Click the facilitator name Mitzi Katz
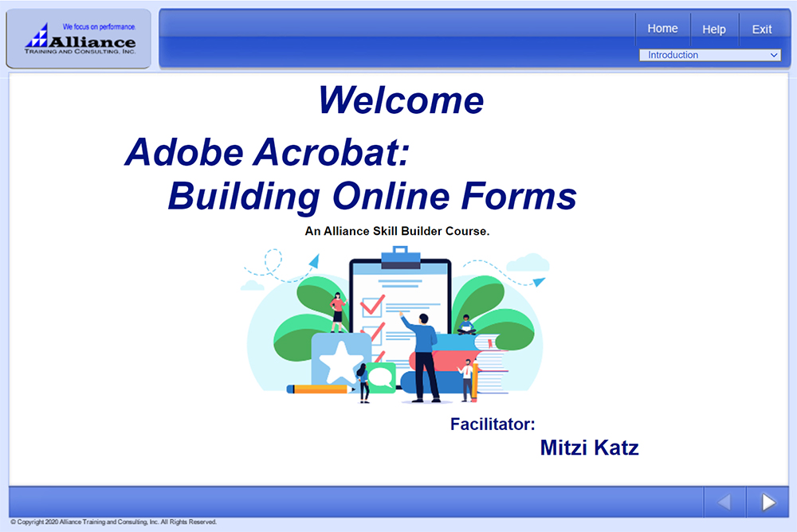 [589, 448]
